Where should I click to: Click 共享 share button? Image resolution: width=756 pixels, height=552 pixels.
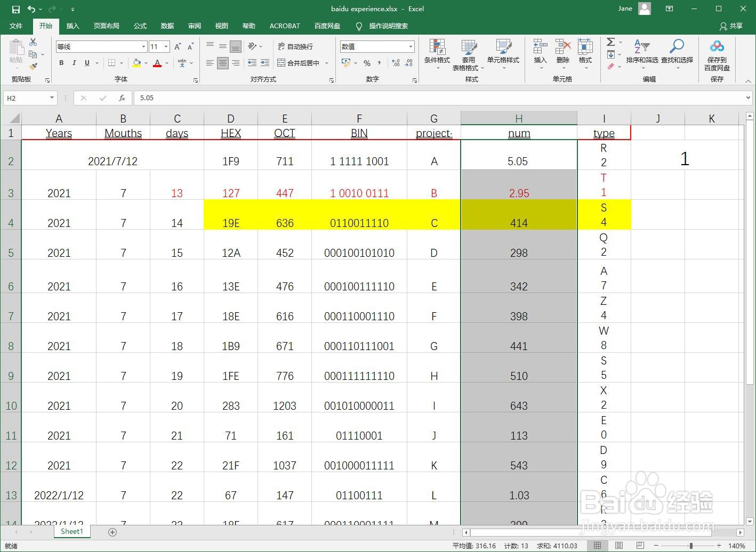click(731, 26)
